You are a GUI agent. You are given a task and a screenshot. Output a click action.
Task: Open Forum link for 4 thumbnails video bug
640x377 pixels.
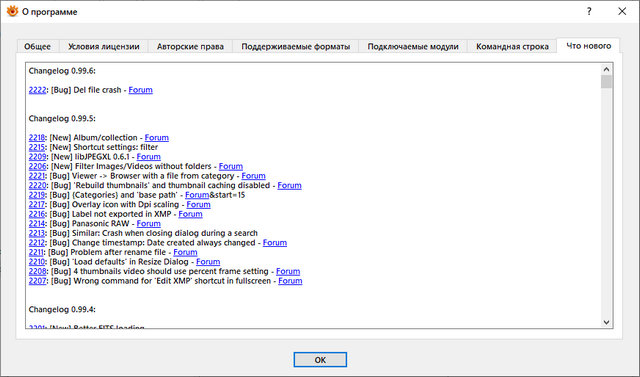(x=288, y=271)
